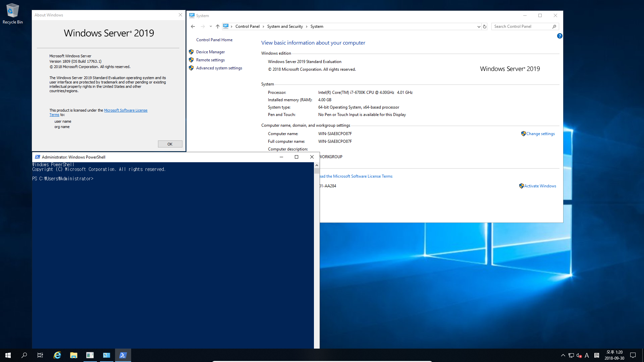Close the About Windows dialog

(x=180, y=15)
